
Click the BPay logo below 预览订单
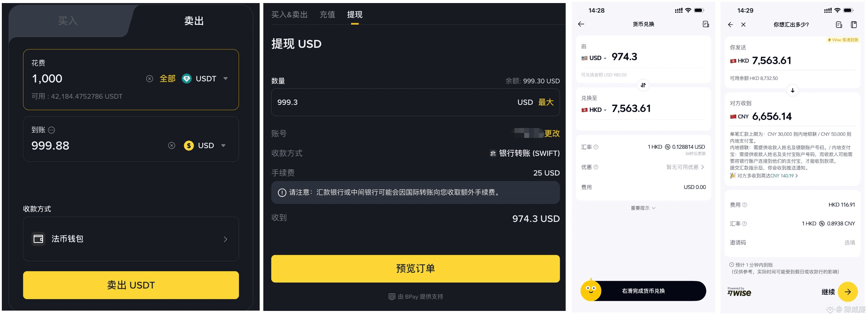tap(392, 297)
